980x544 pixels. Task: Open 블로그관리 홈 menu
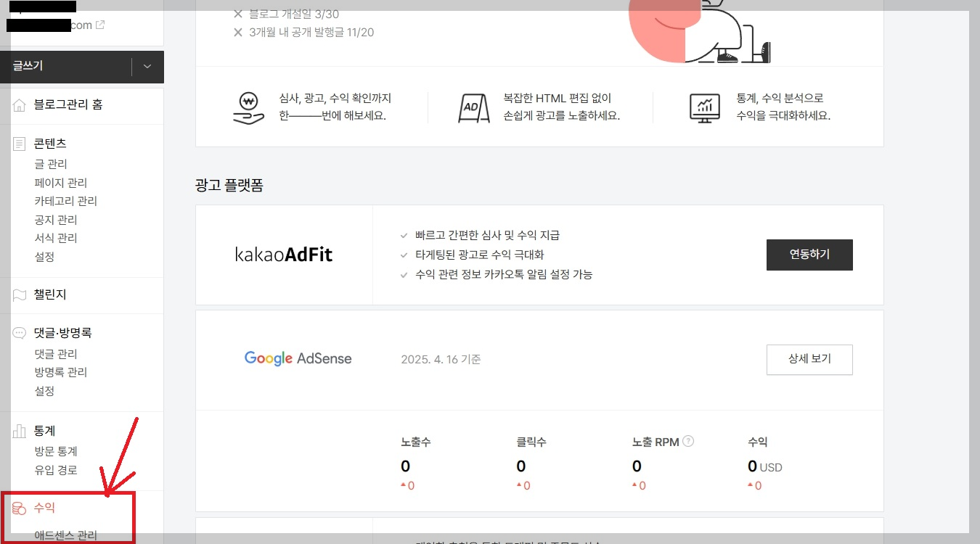(68, 104)
